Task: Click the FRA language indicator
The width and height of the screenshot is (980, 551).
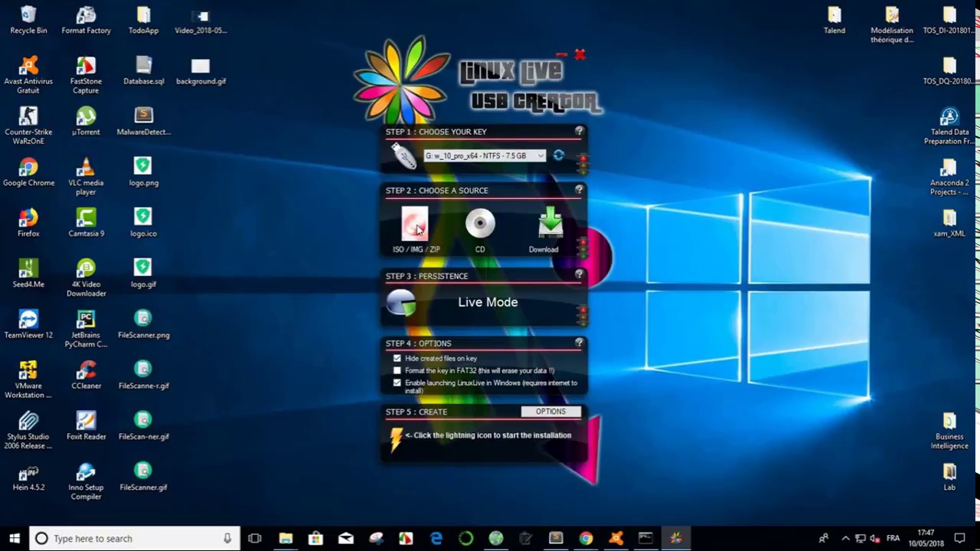Action: [893, 538]
